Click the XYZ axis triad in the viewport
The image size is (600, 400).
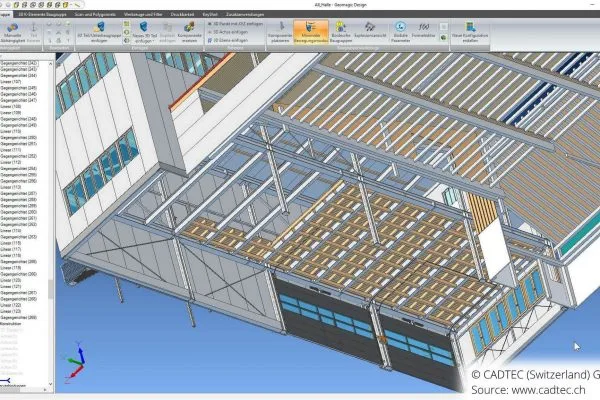(76, 361)
